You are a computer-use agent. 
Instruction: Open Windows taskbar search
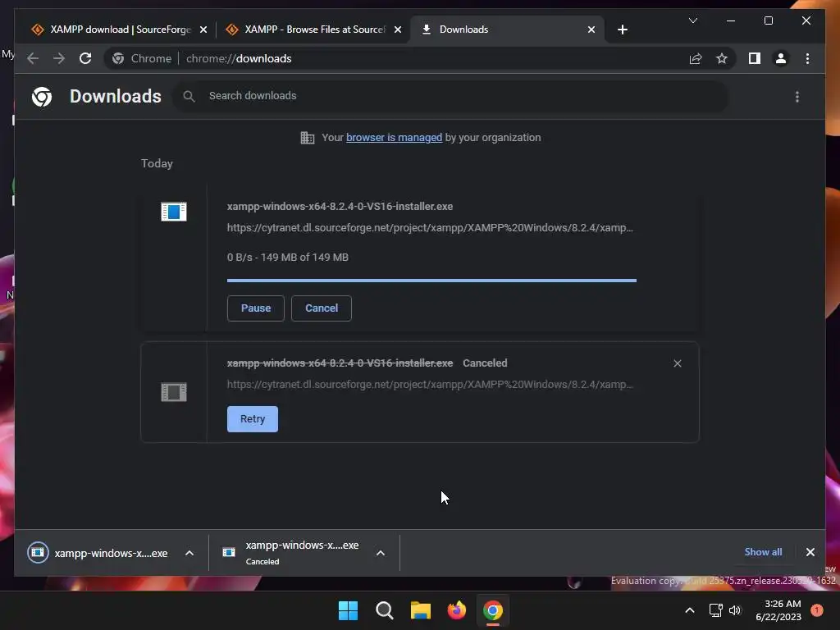(x=384, y=610)
